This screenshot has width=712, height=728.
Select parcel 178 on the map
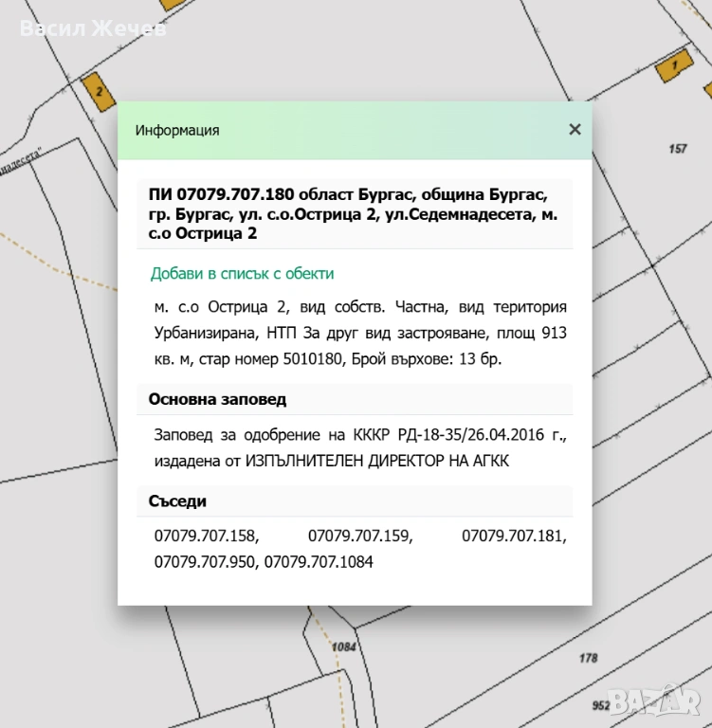tap(589, 658)
